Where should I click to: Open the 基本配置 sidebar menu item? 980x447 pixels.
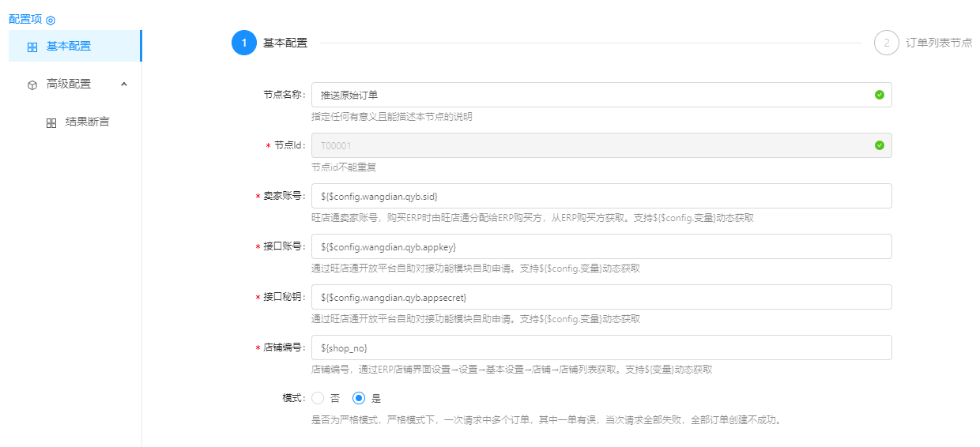pyautogui.click(x=69, y=46)
